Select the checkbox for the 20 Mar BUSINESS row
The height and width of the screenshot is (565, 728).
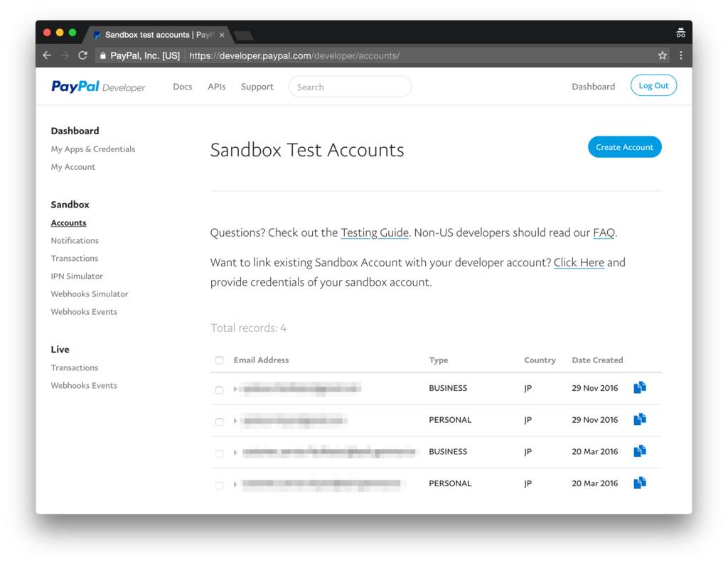[219, 453]
